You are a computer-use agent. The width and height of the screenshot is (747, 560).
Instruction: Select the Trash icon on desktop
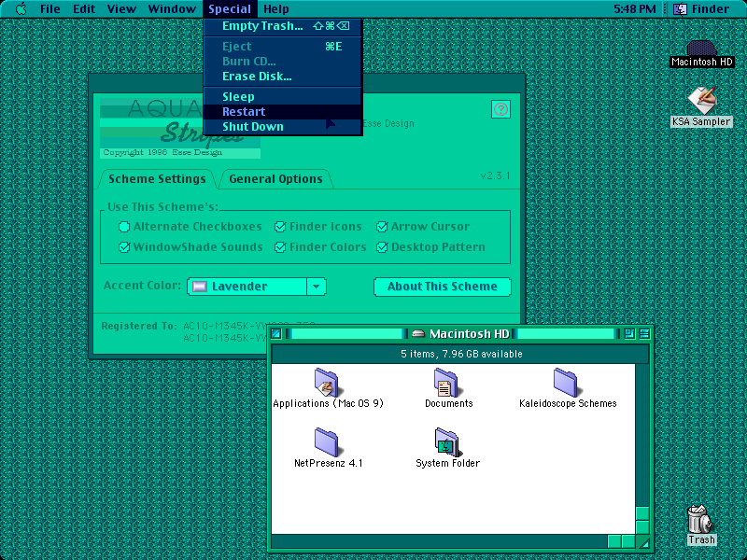click(x=701, y=525)
